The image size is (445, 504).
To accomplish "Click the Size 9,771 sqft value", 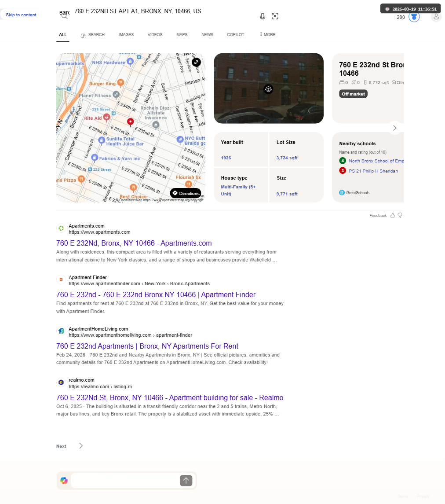I will 287,194.
